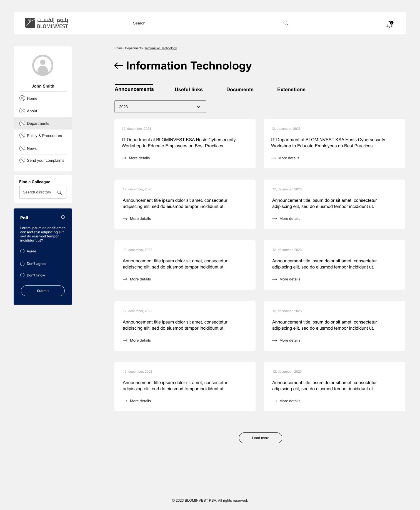Click John Smith's profile avatar
Viewport: 420px width, 510px height.
click(43, 65)
